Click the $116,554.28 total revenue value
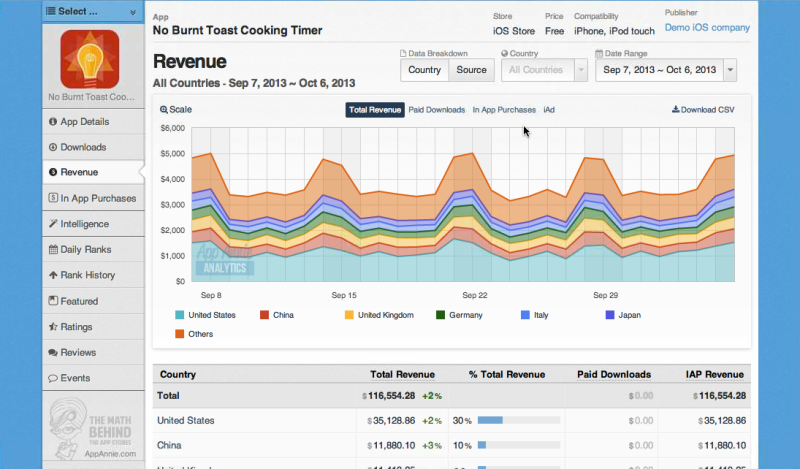The width and height of the screenshot is (800, 469). (x=389, y=396)
